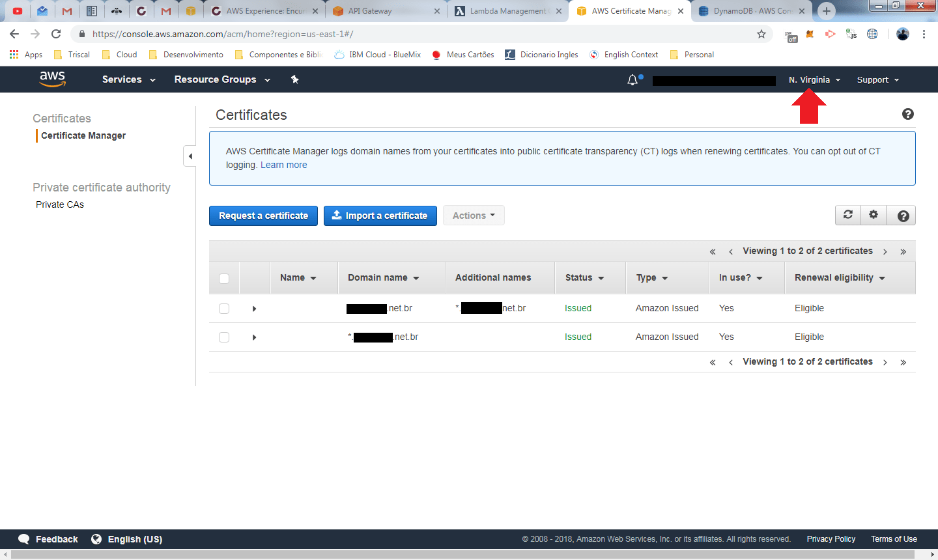This screenshot has width=938, height=560.
Task: Click the Feedback link in footer
Action: coord(57,539)
